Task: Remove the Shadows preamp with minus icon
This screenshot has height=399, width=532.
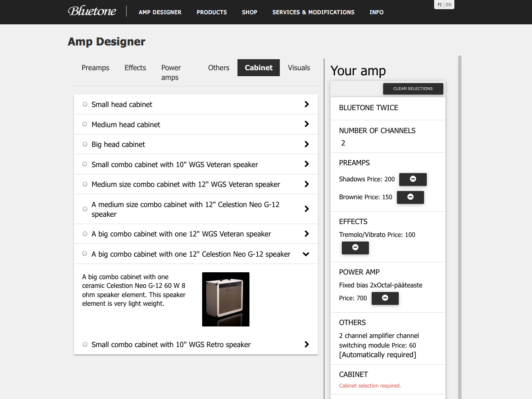Action: click(x=413, y=179)
